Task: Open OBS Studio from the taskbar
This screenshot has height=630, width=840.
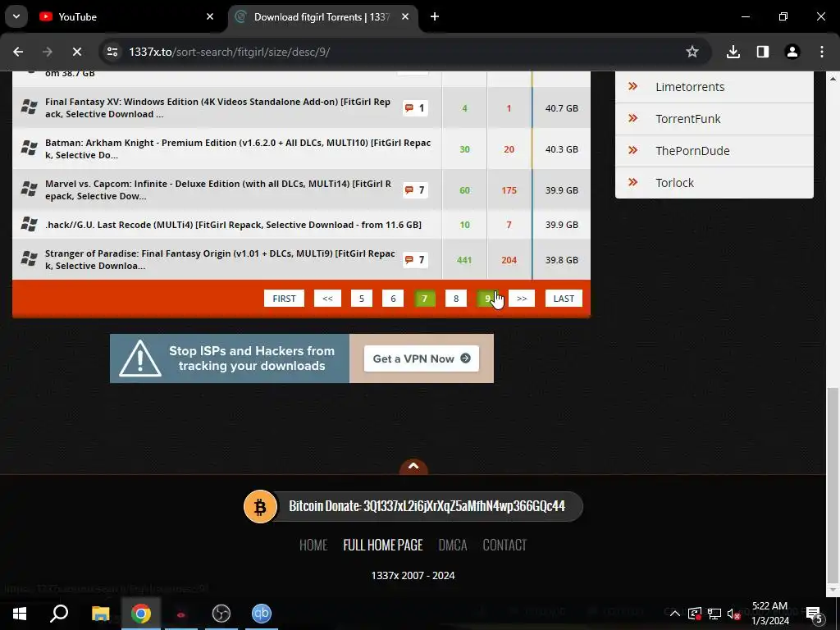Action: coord(221,614)
